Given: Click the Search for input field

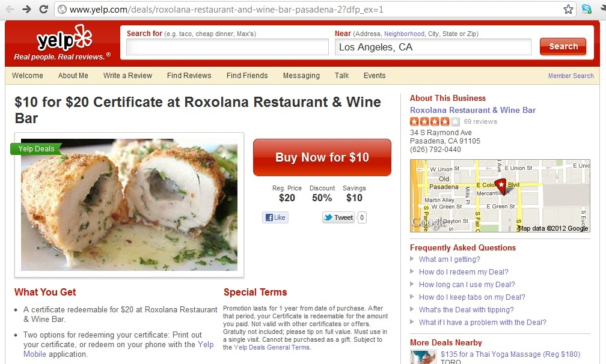Looking at the screenshot, I should 227,47.
